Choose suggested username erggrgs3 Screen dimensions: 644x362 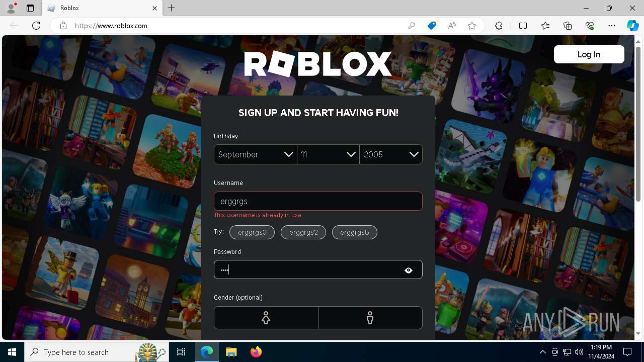(252, 232)
